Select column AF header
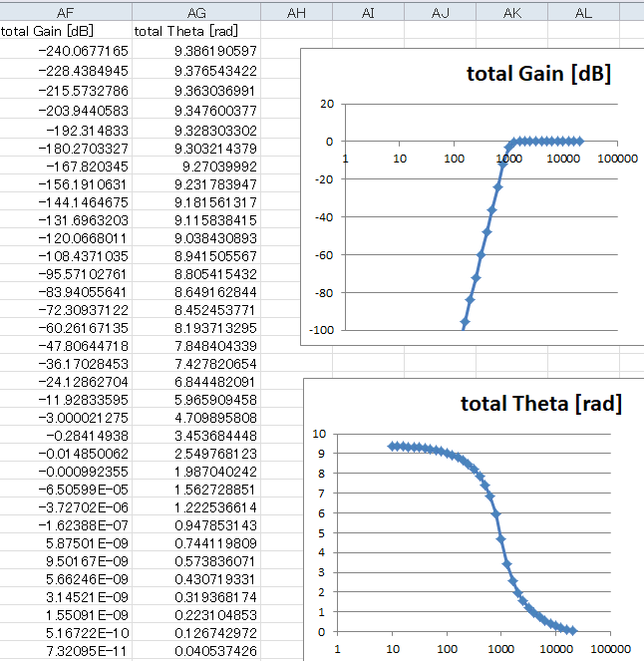 click(x=66, y=13)
